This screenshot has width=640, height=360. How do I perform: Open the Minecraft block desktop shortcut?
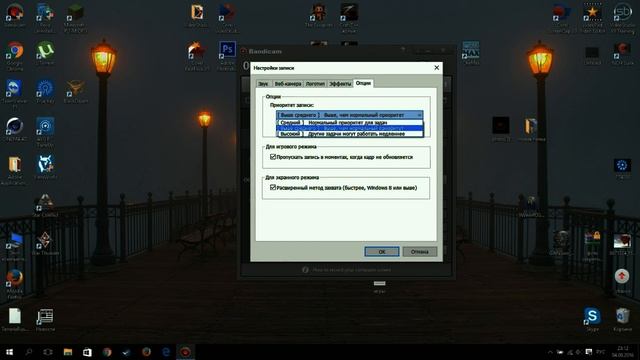75,17
